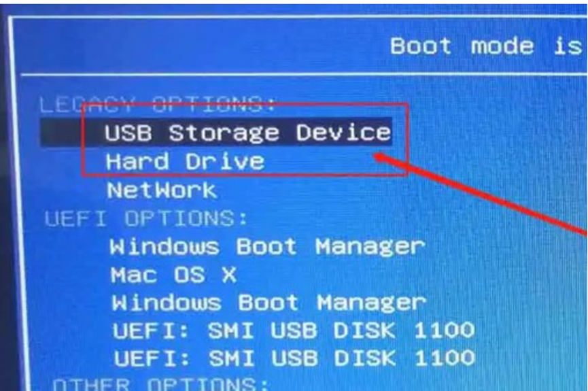Click the UEFI OPTIONS section header
Image resolution: width=588 pixels, height=391 pixels.
(x=146, y=218)
